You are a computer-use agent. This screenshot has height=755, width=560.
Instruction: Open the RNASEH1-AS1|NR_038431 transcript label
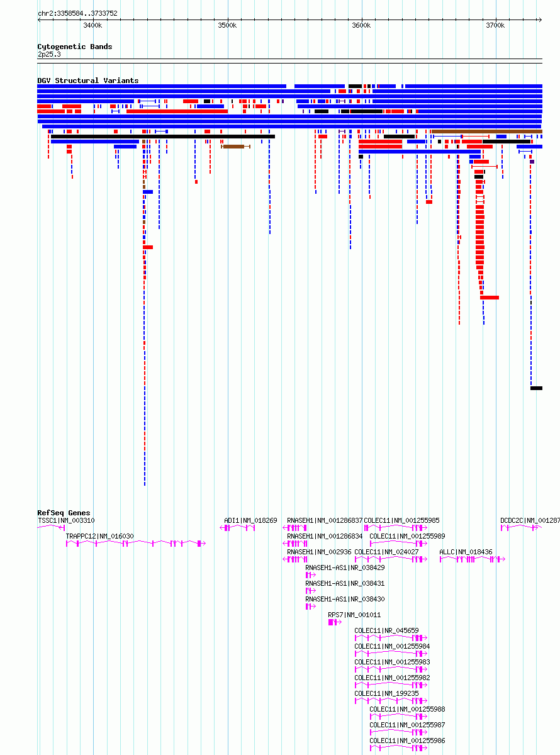(x=345, y=583)
